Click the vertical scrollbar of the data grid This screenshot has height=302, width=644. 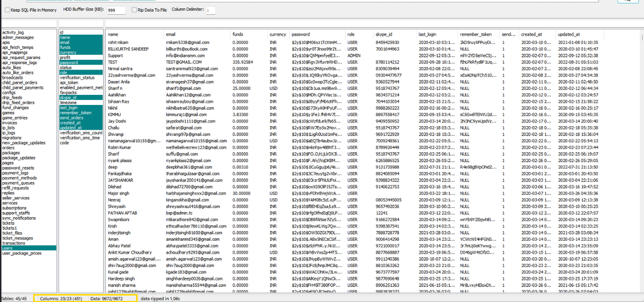641,161
